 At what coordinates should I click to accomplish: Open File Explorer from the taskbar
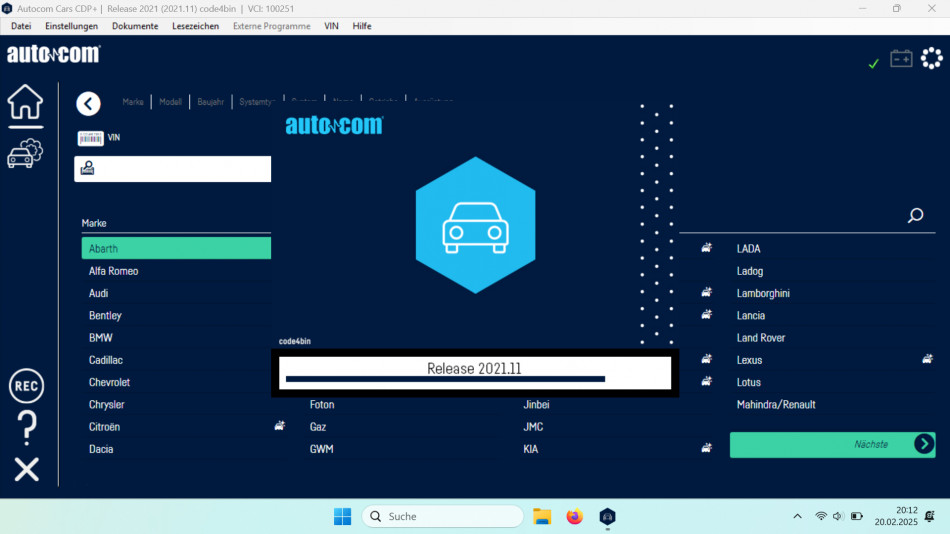tap(542, 516)
